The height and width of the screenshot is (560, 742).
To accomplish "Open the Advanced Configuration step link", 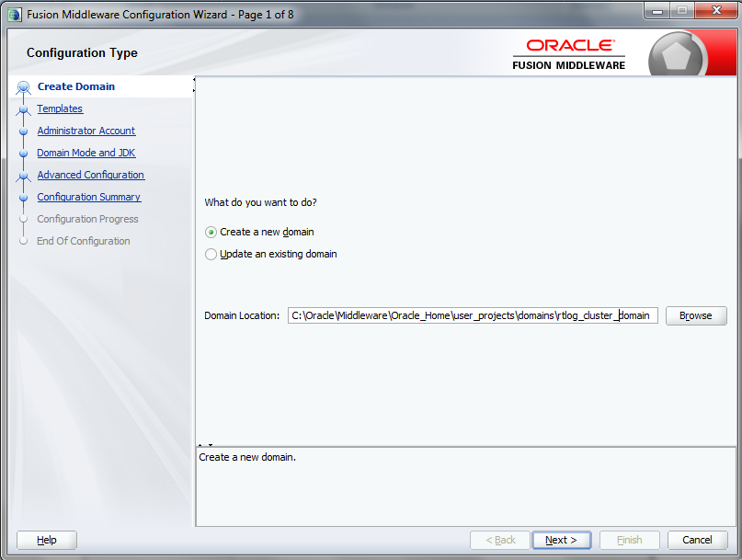I will (91, 175).
